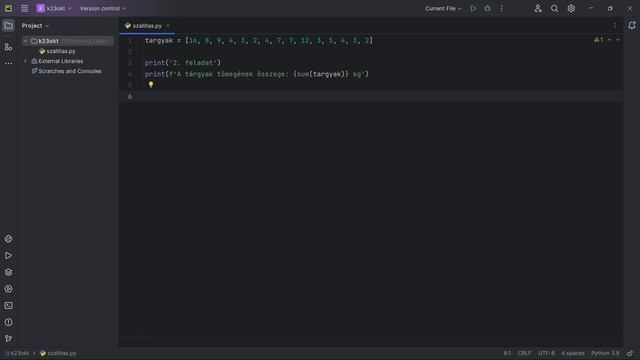This screenshot has width=640, height=360.
Task: Select szallitas.py in project tree
Action: click(x=61, y=51)
